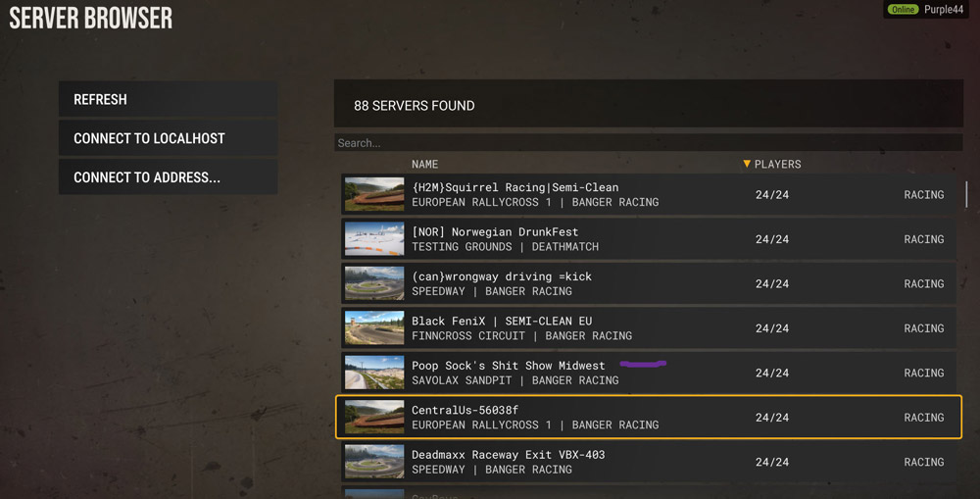Click CONNECT TO LOCALHOST button
Image resolution: width=980 pixels, height=499 pixels.
(169, 138)
